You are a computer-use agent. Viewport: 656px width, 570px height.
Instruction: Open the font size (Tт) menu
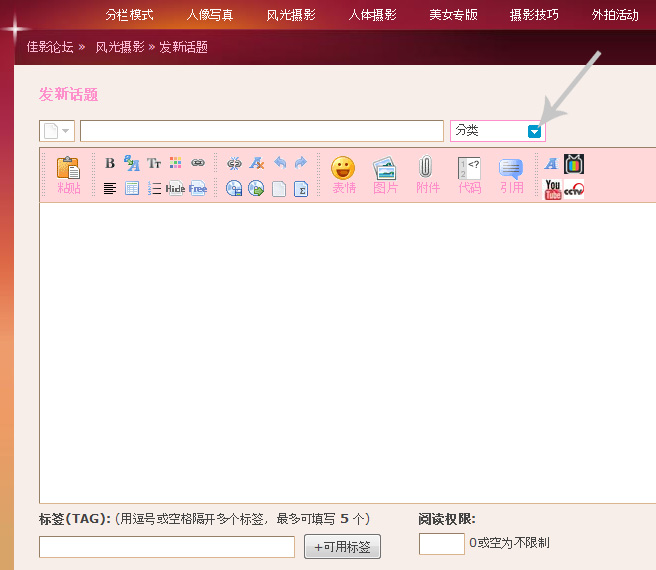(154, 163)
